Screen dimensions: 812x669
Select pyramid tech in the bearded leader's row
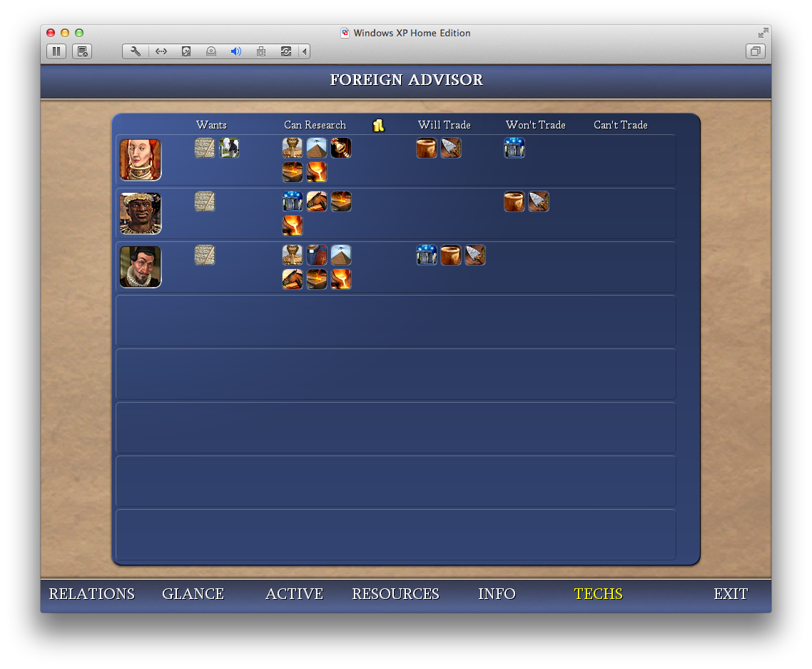pos(341,255)
